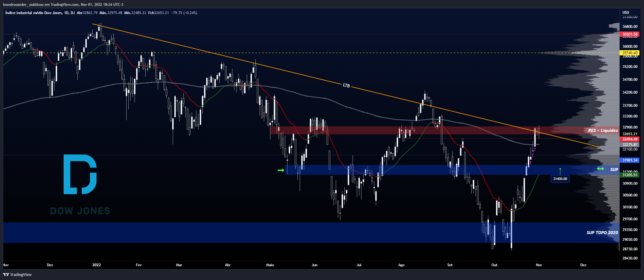The width and height of the screenshot is (644, 280).
Task: Click the 'TradingView.com' text in the header
Action: pos(65,4)
